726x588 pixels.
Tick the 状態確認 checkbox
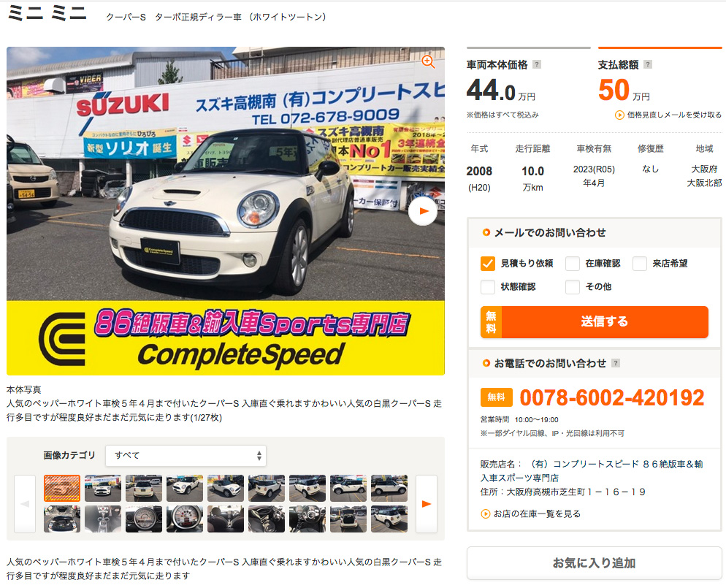[x=488, y=287]
